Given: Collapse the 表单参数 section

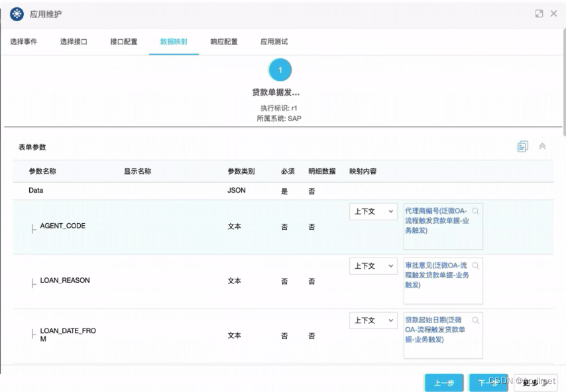Looking at the screenshot, I should click(x=542, y=146).
